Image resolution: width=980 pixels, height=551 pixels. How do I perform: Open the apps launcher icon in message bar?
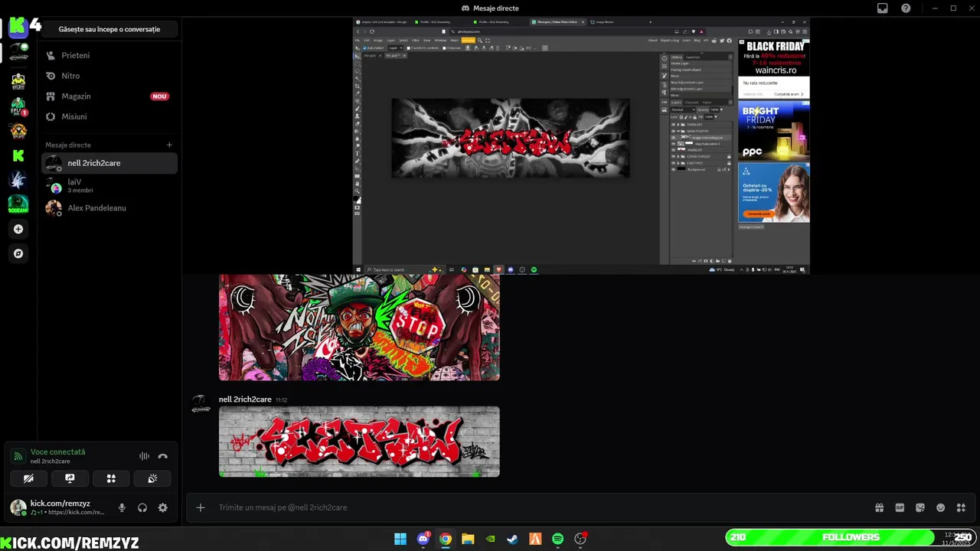[x=962, y=507]
